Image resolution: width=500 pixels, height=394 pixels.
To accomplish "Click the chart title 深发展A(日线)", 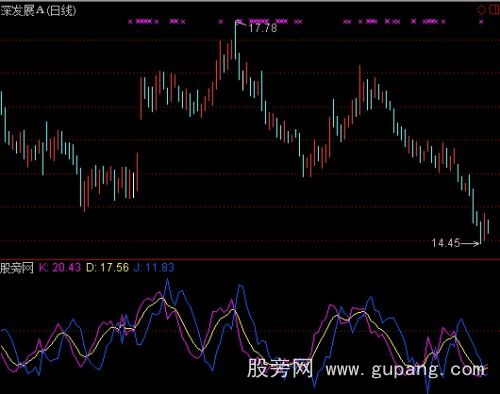I will tap(38, 11).
